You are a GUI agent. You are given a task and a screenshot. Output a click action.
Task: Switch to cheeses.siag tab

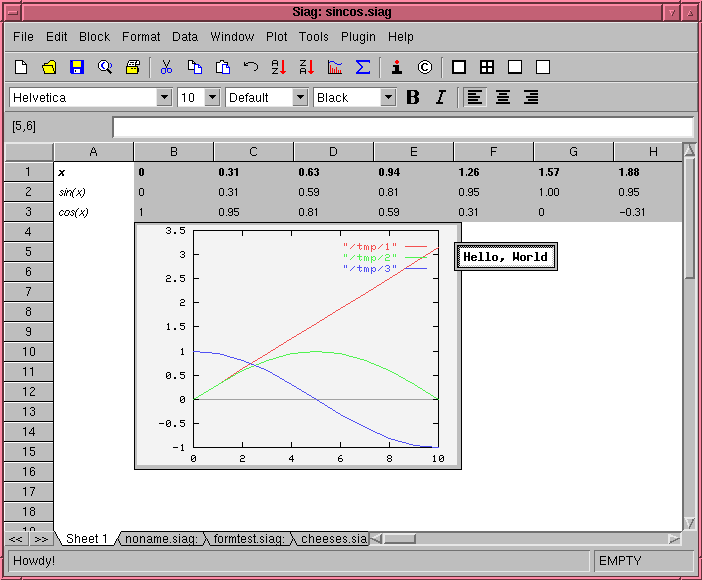(x=331, y=538)
